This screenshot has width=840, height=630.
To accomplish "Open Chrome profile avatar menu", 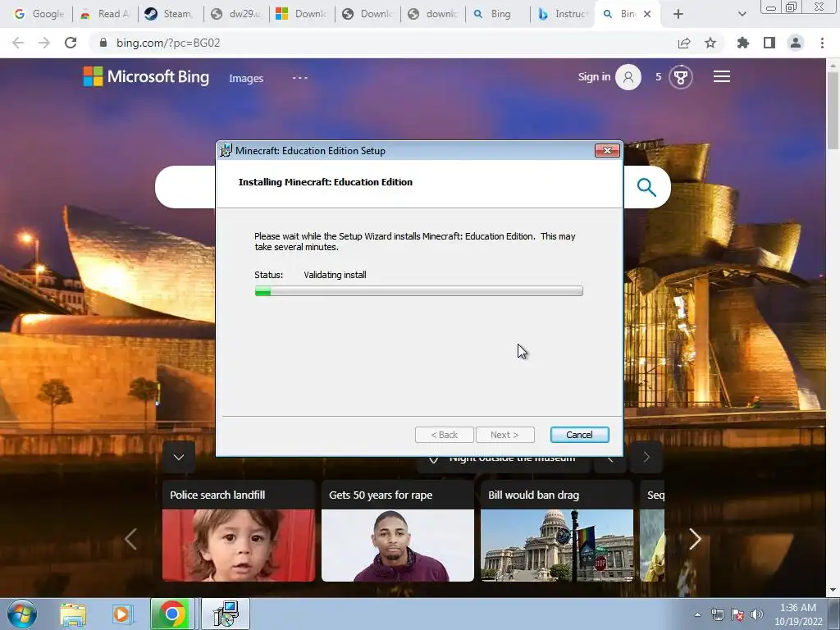I will (796, 43).
